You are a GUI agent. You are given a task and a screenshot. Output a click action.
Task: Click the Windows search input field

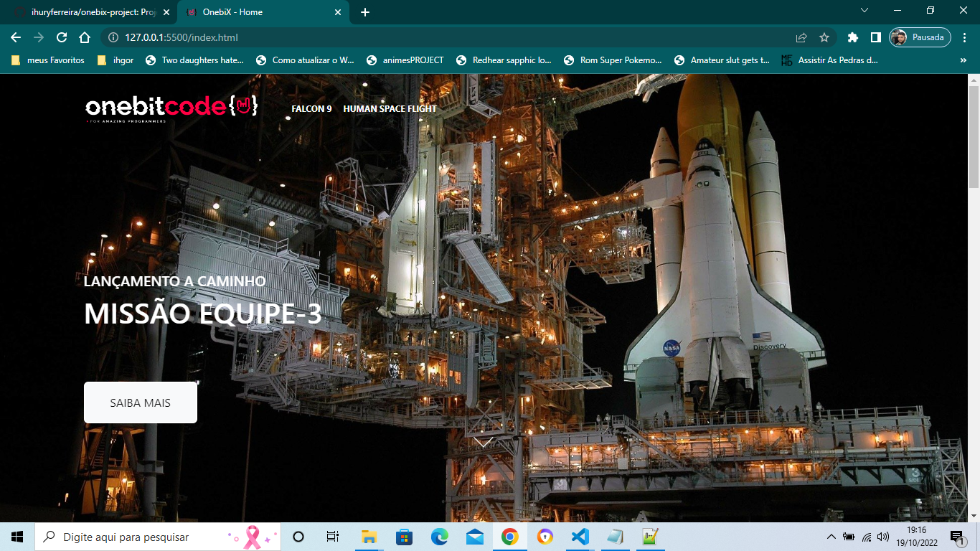[x=143, y=537]
